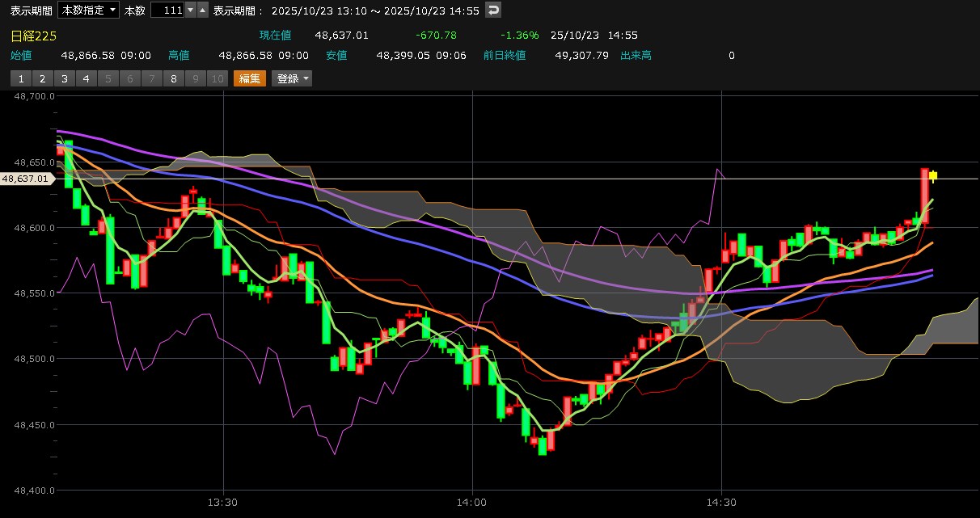The image size is (980, 518).
Task: Click the reset display period arrow icon
Action: (x=492, y=10)
